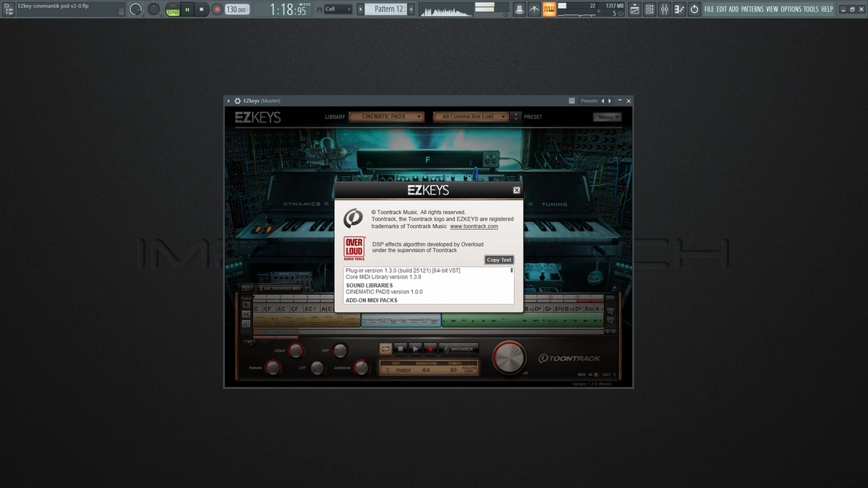868x488 pixels.
Task: Toggle the highlighted orange toolbar icon
Action: pyautogui.click(x=550, y=9)
